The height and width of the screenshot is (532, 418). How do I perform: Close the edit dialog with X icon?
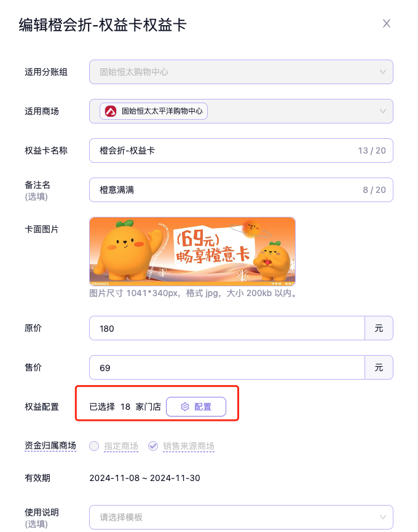pyautogui.click(x=387, y=24)
